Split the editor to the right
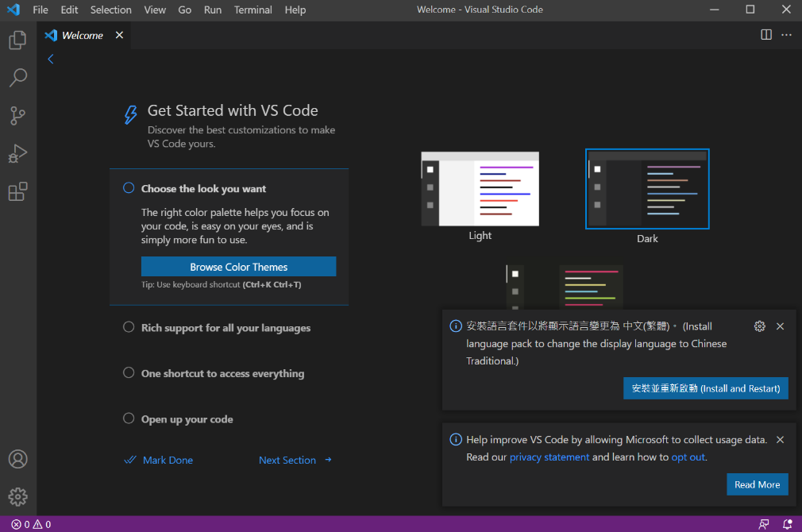The width and height of the screenshot is (802, 532). [x=765, y=35]
